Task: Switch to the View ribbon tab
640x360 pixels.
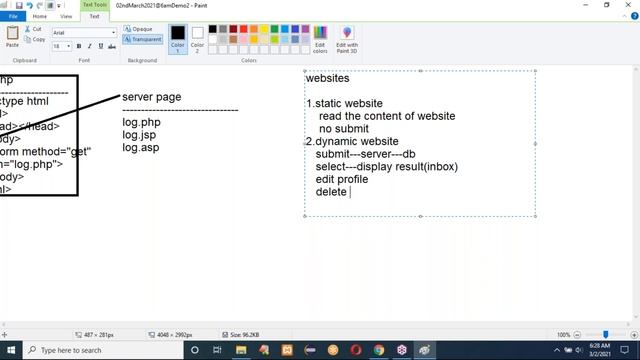Action: coord(66,16)
